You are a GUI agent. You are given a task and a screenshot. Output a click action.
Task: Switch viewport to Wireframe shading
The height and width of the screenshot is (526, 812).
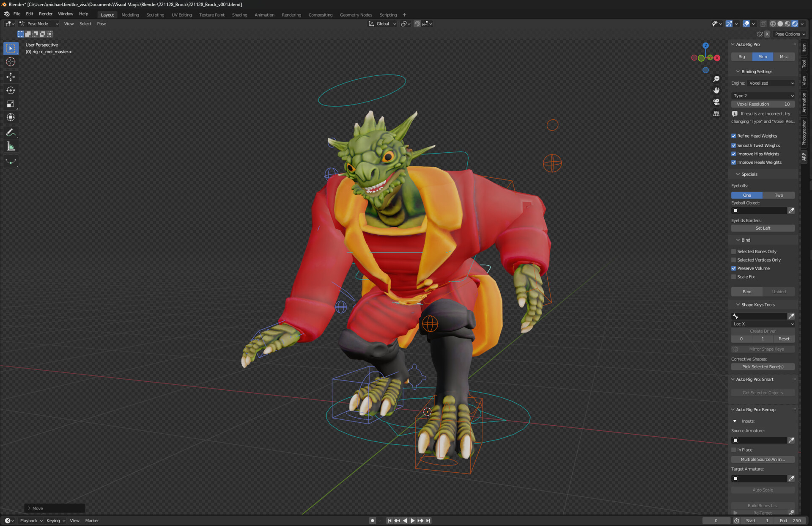[x=774, y=24]
